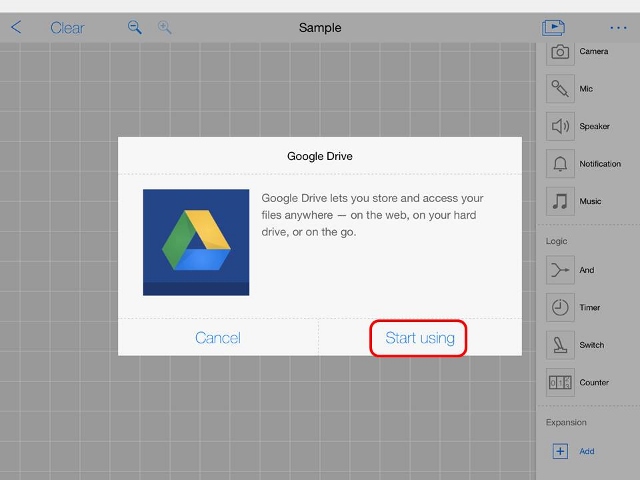Click the Switch label text
The image size is (640, 480).
click(x=591, y=345)
